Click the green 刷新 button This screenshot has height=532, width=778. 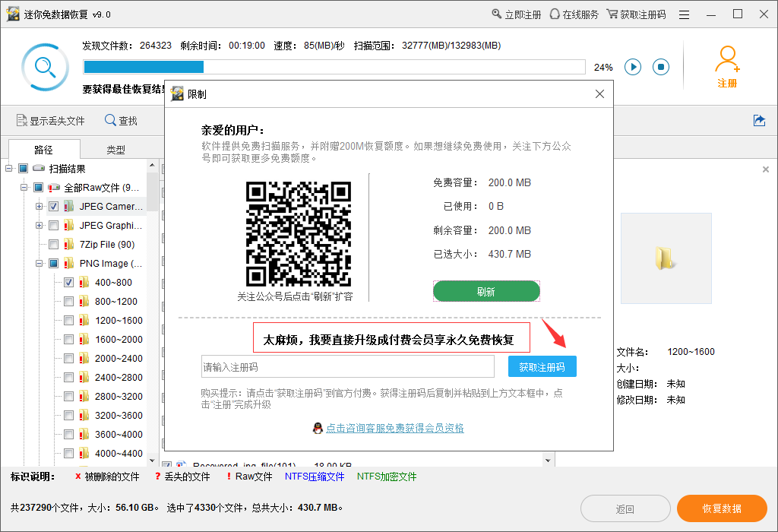[x=486, y=291]
